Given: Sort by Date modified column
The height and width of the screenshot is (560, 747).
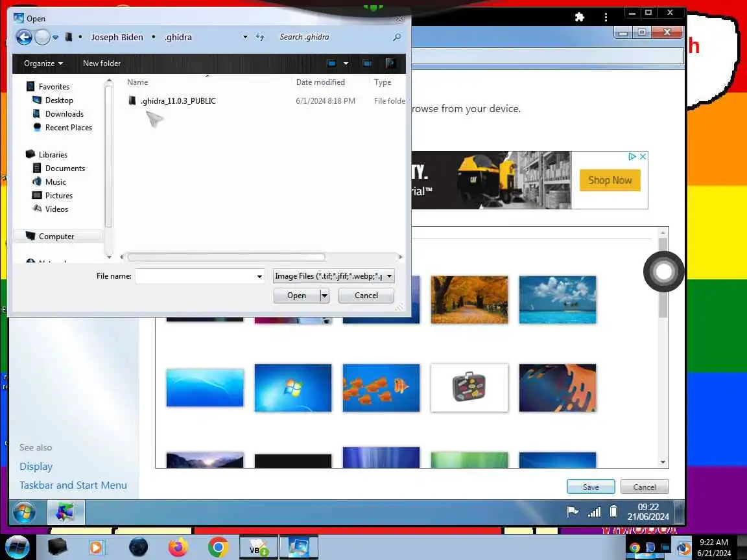Looking at the screenshot, I should (320, 82).
